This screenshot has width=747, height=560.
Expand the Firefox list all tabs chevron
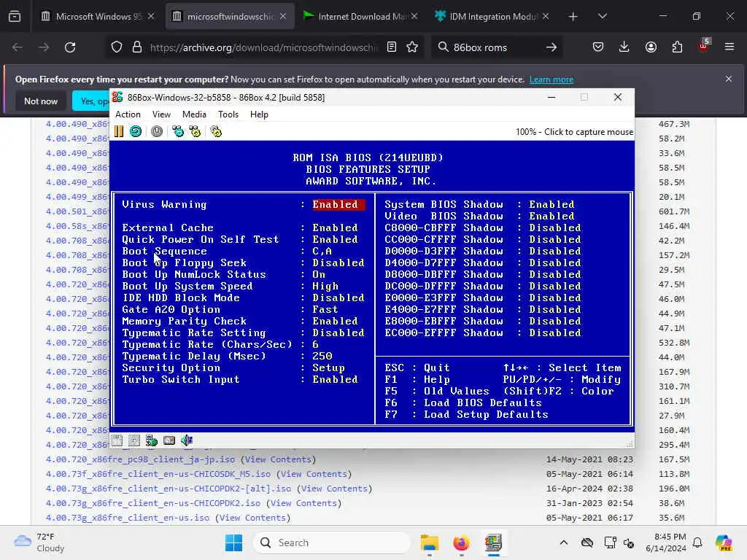point(602,17)
